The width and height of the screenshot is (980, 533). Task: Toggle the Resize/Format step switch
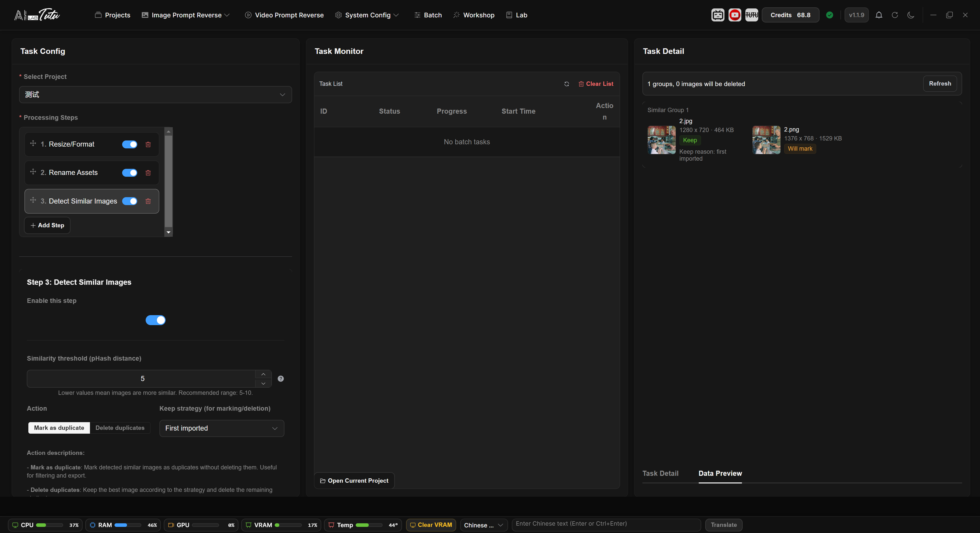[130, 145]
